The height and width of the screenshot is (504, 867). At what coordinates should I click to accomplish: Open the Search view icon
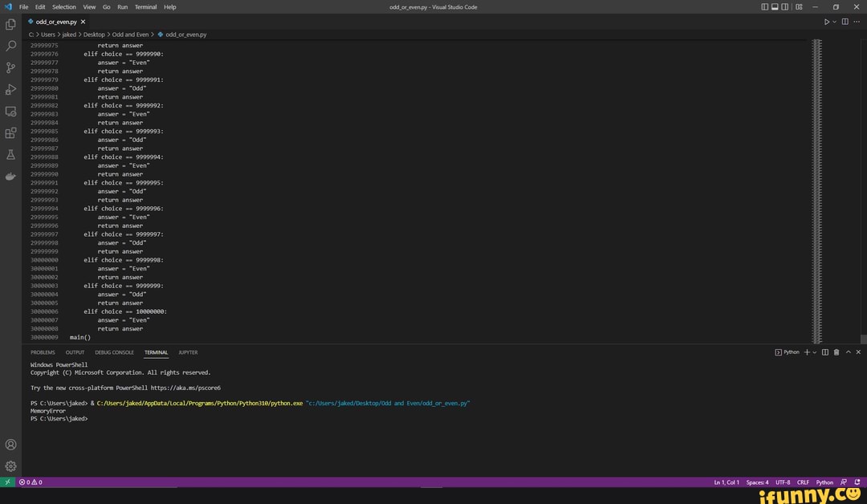pyautogui.click(x=10, y=46)
